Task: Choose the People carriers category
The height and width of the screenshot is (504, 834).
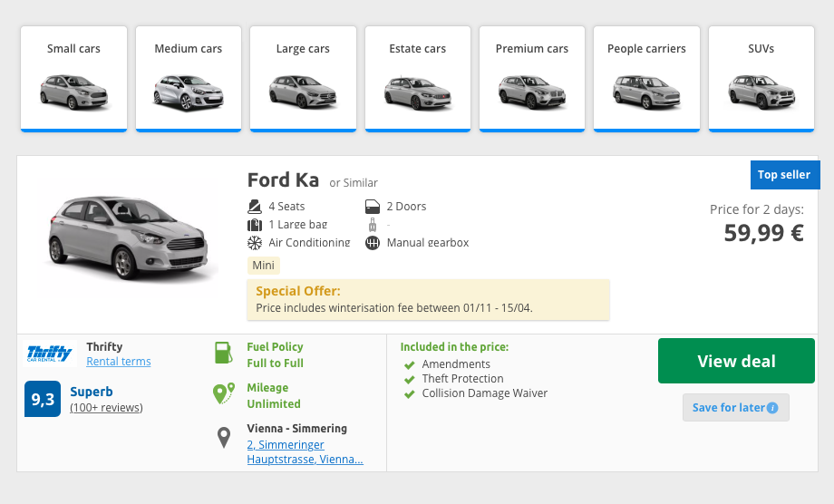Action: pos(646,79)
